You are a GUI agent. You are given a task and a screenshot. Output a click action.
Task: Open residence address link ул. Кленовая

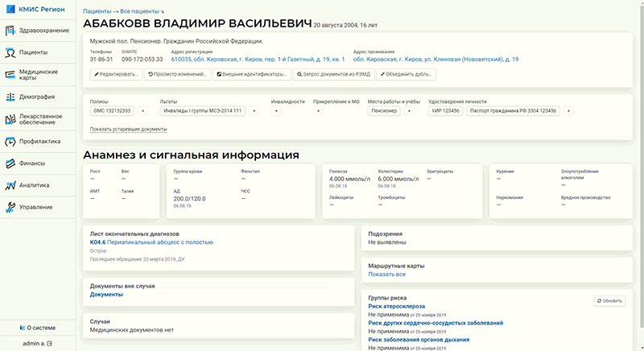click(436, 59)
